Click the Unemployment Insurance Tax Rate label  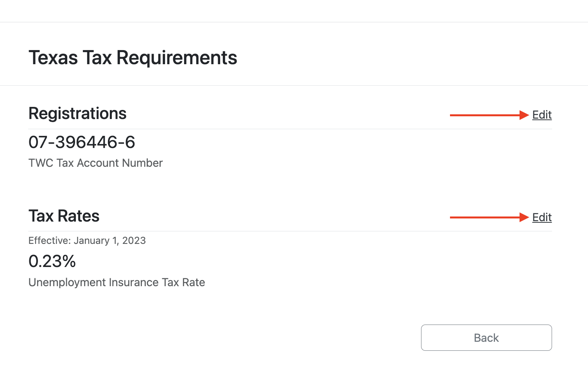(x=117, y=282)
